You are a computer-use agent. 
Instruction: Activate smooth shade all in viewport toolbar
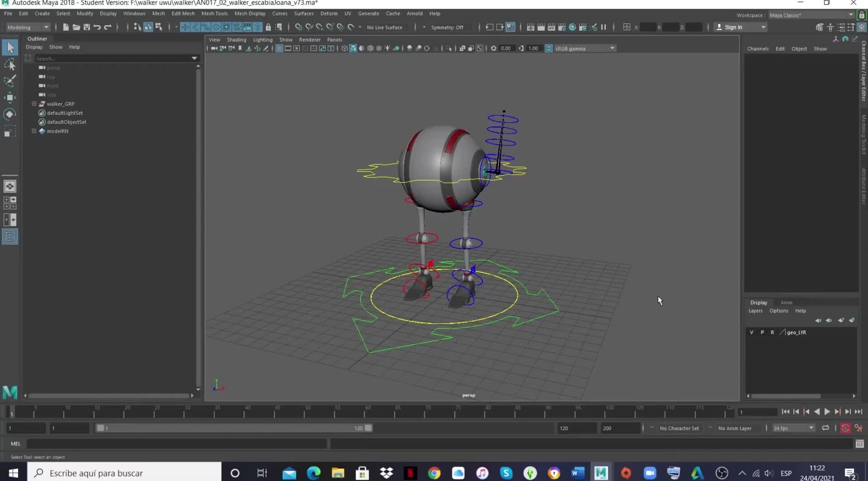pos(353,48)
